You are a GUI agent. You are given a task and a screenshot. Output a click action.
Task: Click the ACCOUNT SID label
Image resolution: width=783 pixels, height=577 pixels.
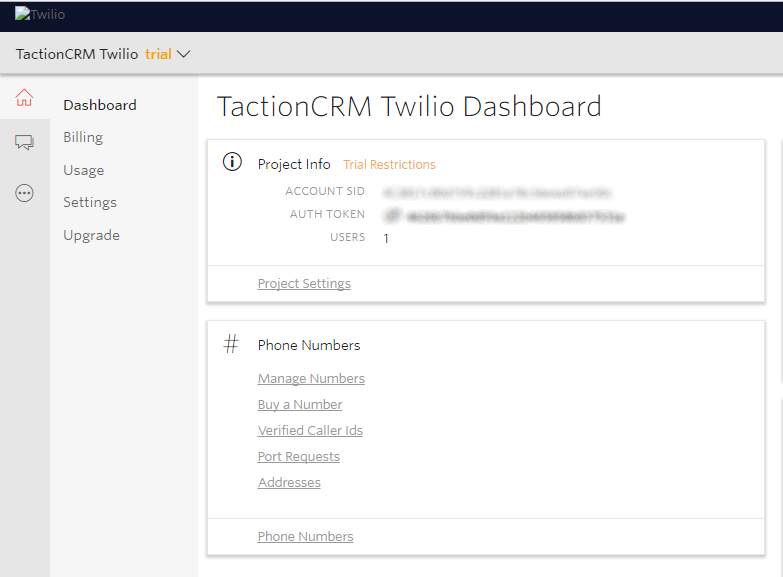coord(325,191)
